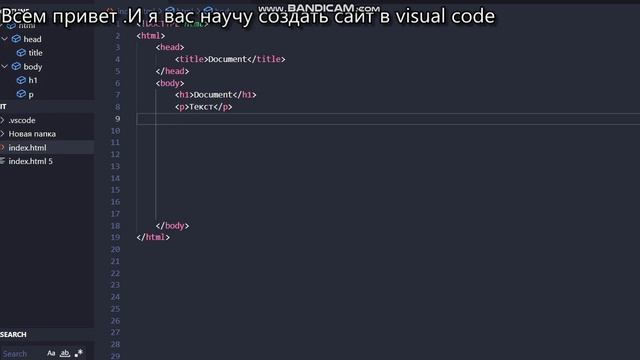Image resolution: width=640 pixels, height=360 pixels.
Task: Click the closing html tag on line 19
Action: (x=153, y=237)
